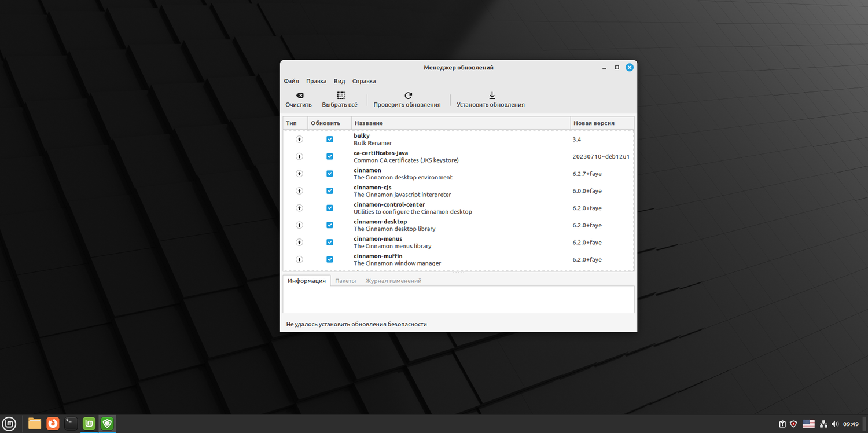Image resolution: width=868 pixels, height=433 pixels.
Task: Select the cinnamon-muffin package name
Action: 378,256
